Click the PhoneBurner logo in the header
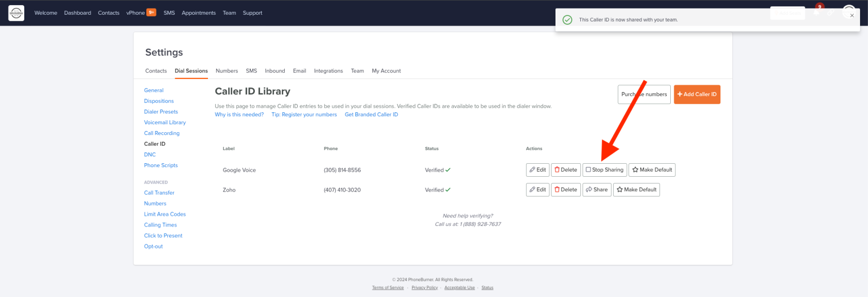The height and width of the screenshot is (297, 868). tap(16, 12)
